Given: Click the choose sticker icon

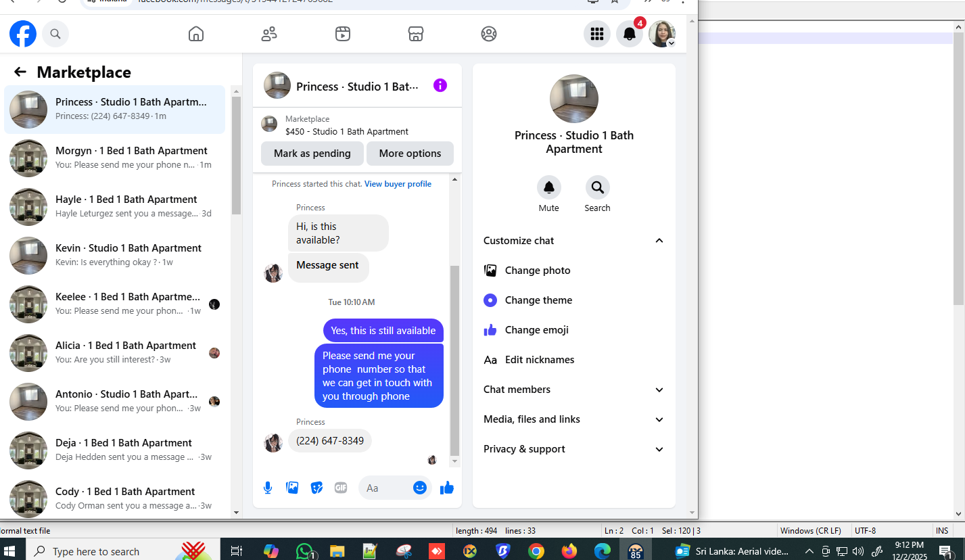Looking at the screenshot, I should (x=316, y=488).
